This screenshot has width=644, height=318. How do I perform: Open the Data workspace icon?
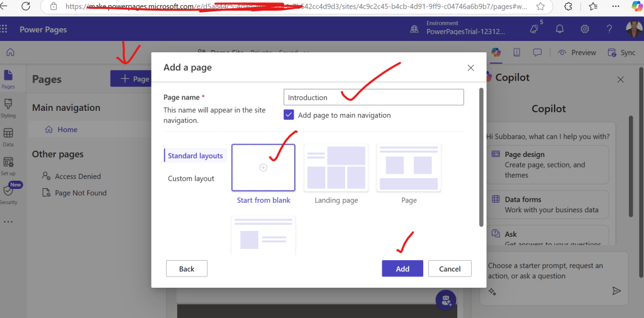pos(8,136)
